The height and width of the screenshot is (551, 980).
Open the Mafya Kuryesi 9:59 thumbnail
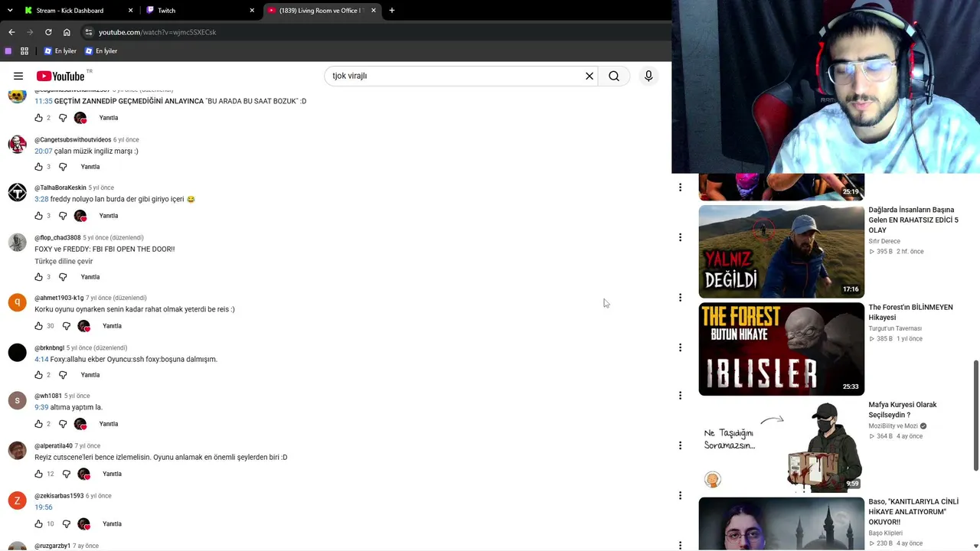[781, 446]
